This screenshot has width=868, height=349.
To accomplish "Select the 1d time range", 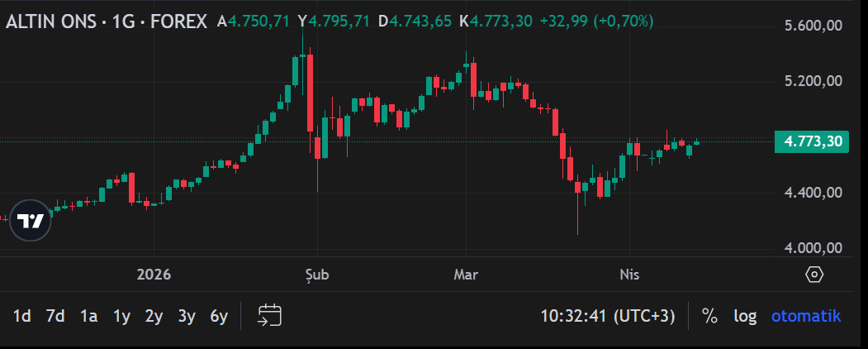I will pos(22,316).
